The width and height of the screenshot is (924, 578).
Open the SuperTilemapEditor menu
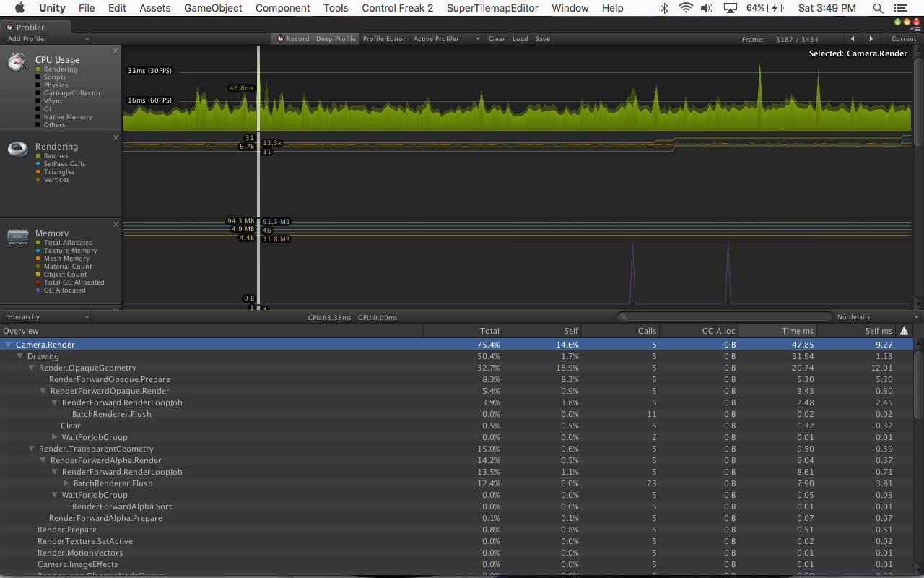tap(492, 8)
